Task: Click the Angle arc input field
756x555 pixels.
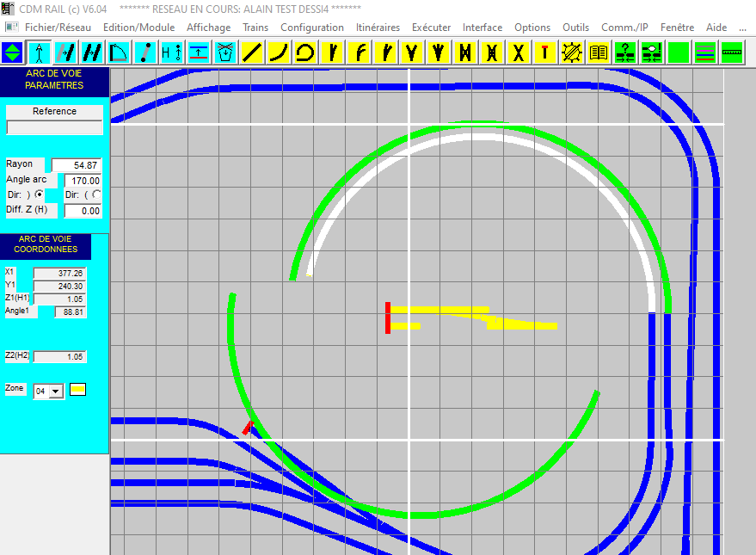Action: [83, 181]
